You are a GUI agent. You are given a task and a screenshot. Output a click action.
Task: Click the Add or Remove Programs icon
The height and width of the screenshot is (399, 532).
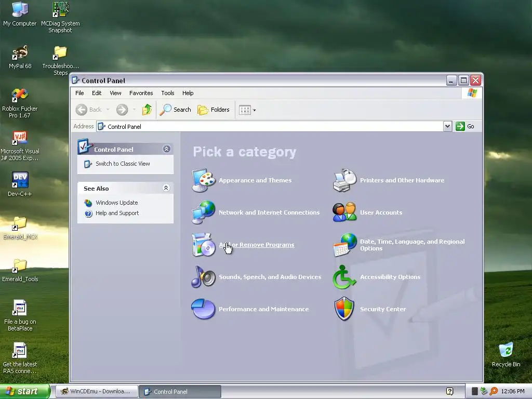tap(204, 244)
